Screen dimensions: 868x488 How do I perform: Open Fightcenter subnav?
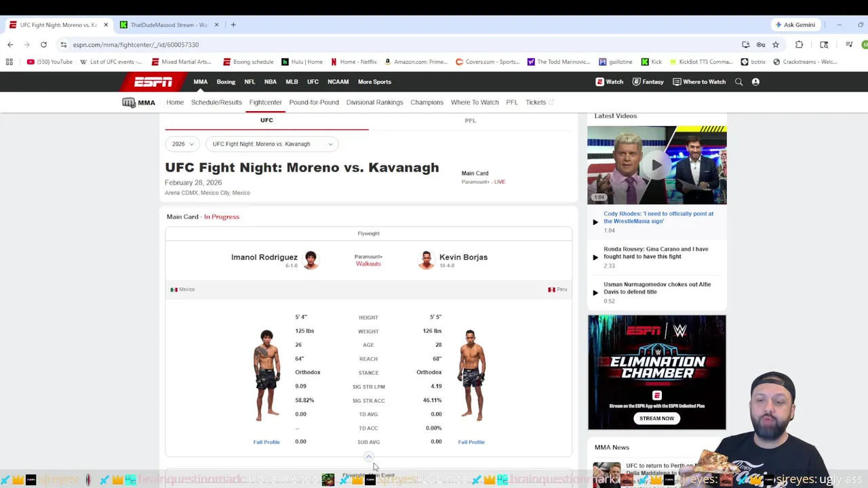pyautogui.click(x=265, y=102)
